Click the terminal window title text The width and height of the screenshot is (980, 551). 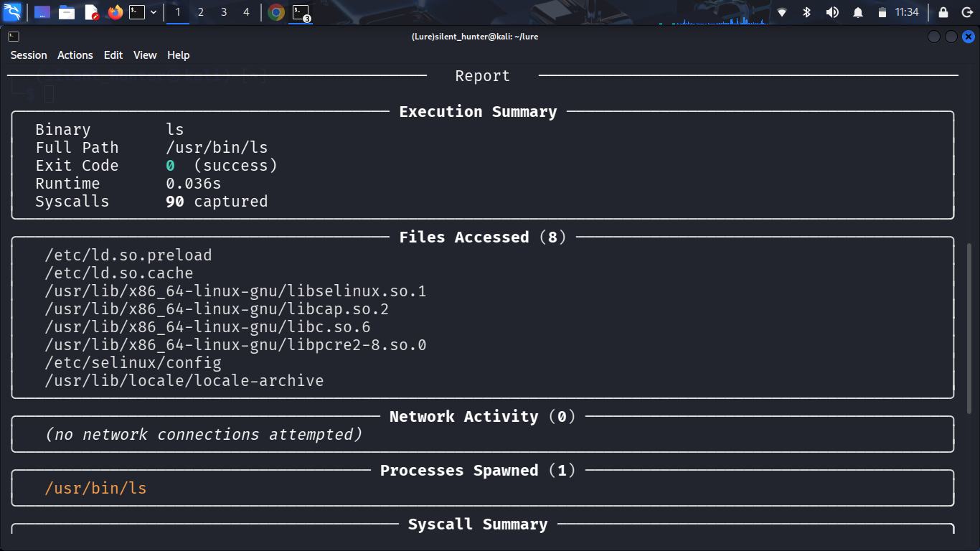click(475, 37)
